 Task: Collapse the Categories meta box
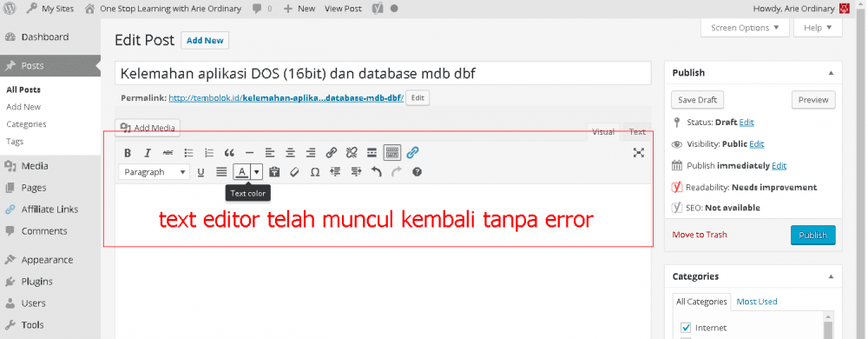pyautogui.click(x=831, y=276)
